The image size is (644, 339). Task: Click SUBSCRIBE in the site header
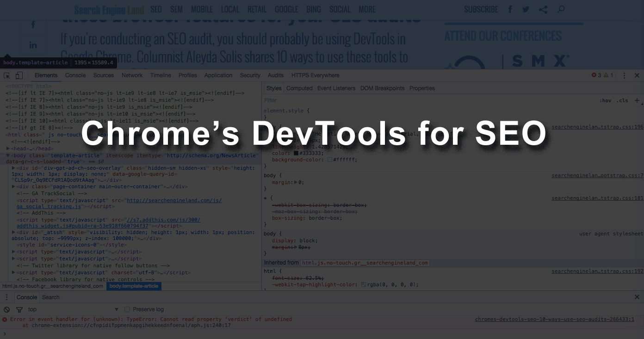pyautogui.click(x=481, y=9)
